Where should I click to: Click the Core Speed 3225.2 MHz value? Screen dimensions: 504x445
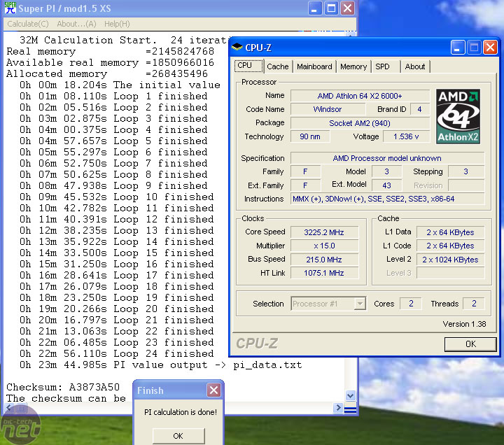pyautogui.click(x=324, y=232)
